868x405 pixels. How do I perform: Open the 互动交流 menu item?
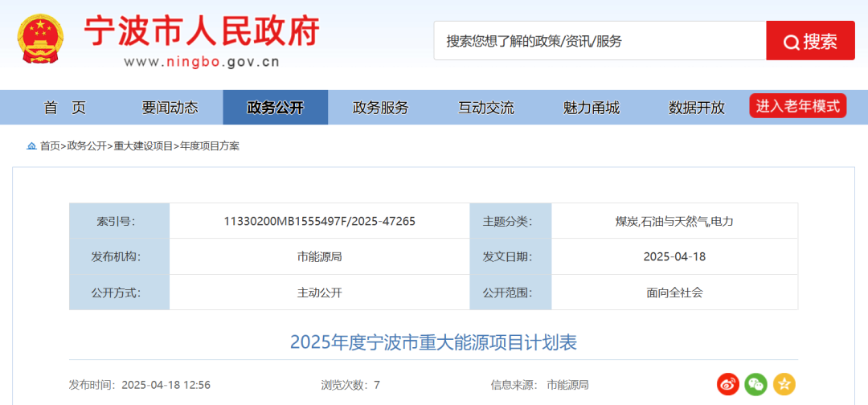486,108
